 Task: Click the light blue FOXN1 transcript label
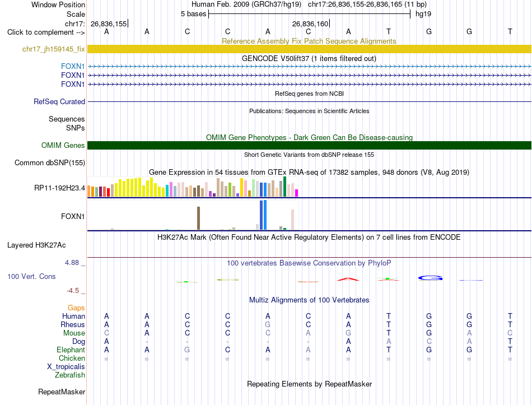73,66
